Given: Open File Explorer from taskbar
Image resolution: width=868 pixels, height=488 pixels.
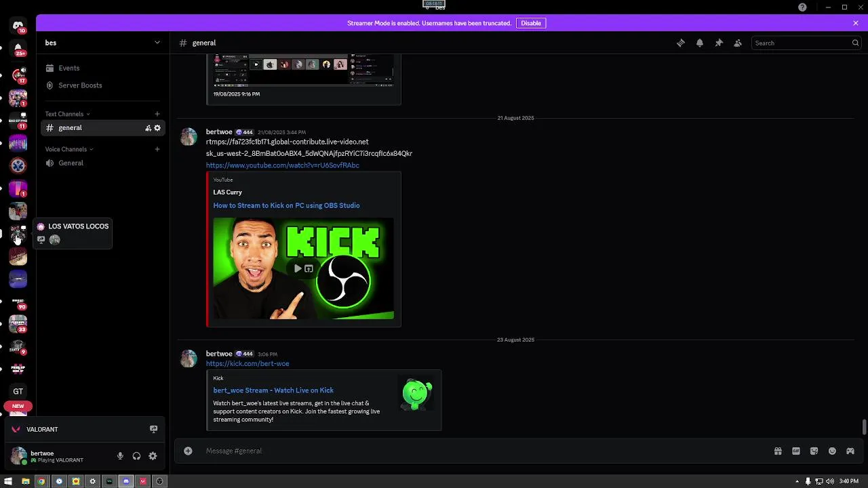Looking at the screenshot, I should (25, 481).
